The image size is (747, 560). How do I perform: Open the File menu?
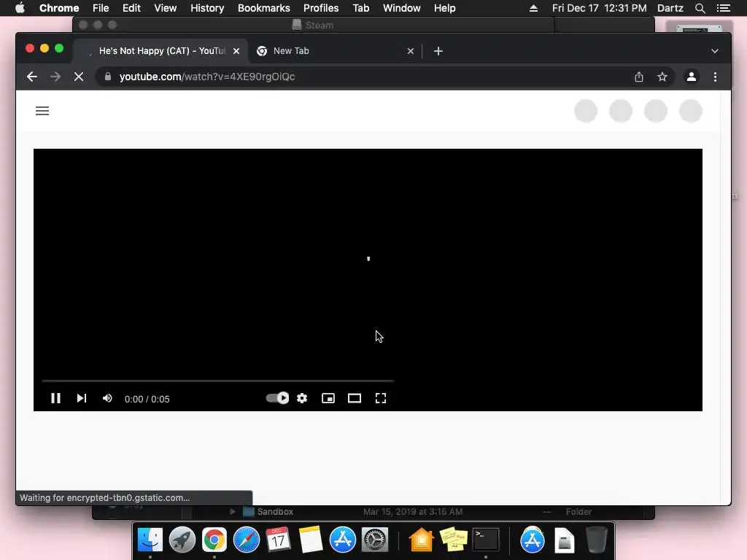tap(101, 8)
